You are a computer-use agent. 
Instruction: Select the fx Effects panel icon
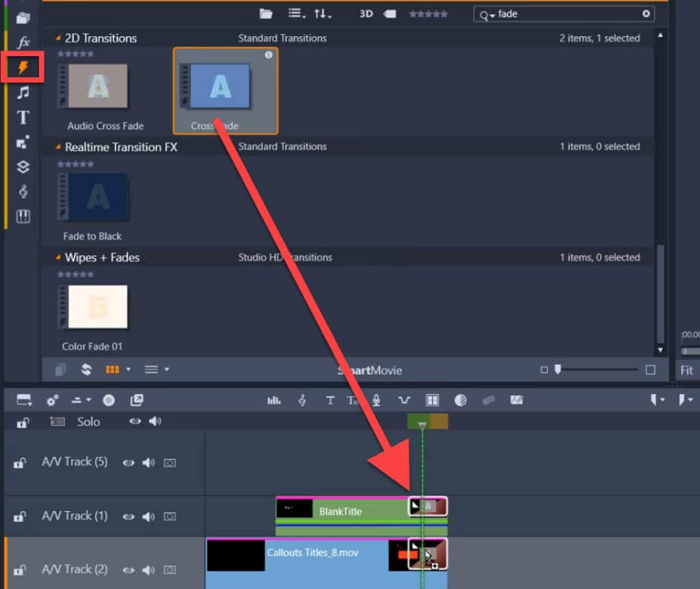pos(23,42)
